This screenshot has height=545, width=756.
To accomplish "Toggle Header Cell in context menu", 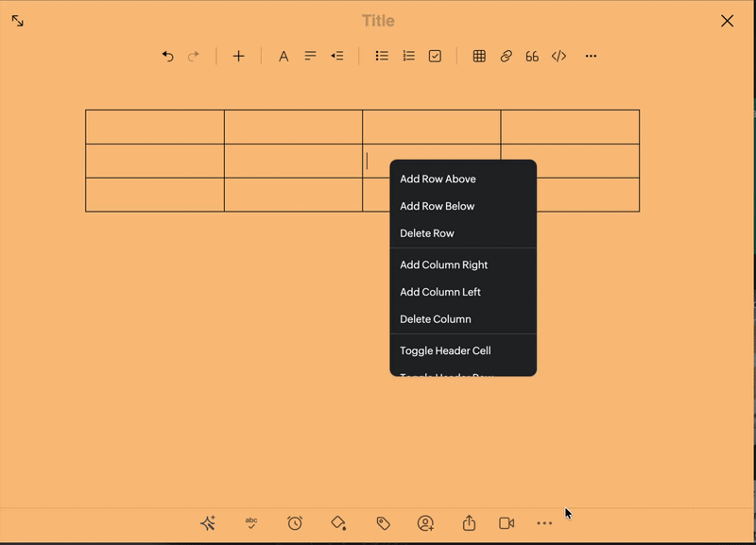I will point(445,350).
